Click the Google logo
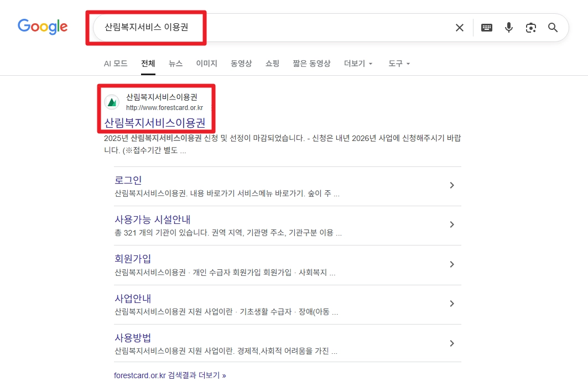 coord(43,26)
